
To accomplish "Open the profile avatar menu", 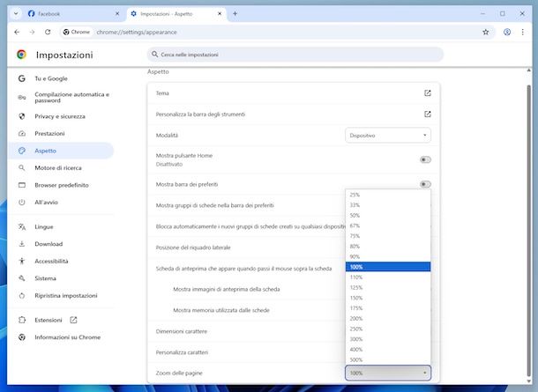I will point(507,32).
